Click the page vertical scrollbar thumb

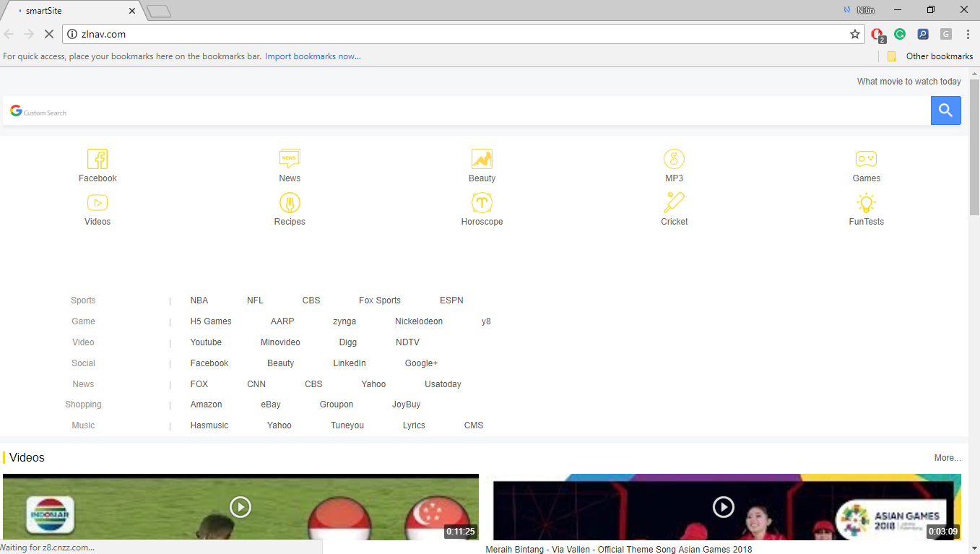click(x=974, y=147)
